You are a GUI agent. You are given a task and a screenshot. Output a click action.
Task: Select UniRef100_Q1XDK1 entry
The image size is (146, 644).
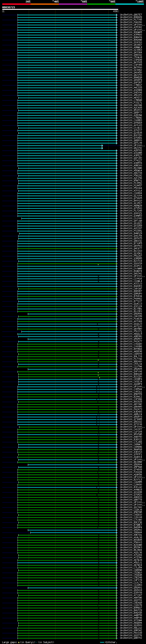131,254
